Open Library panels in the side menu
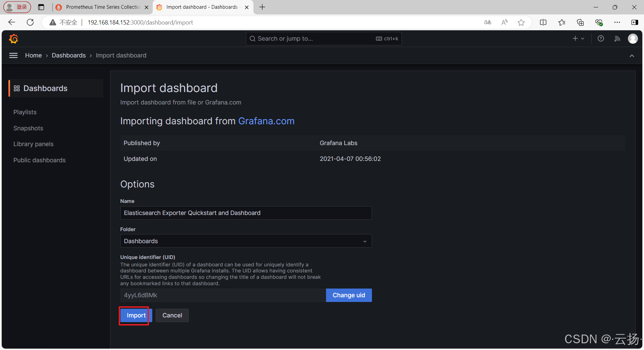Image resolution: width=644 pixels, height=350 pixels. coord(34,144)
